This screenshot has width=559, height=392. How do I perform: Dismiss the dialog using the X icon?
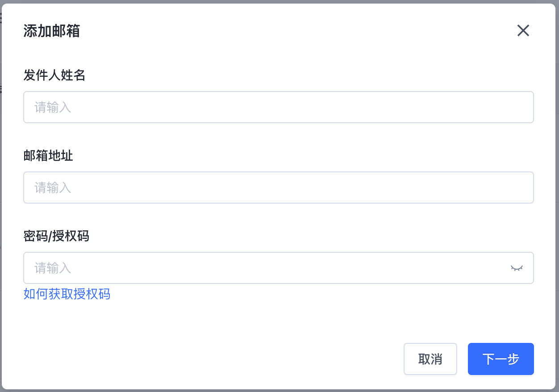point(523,31)
